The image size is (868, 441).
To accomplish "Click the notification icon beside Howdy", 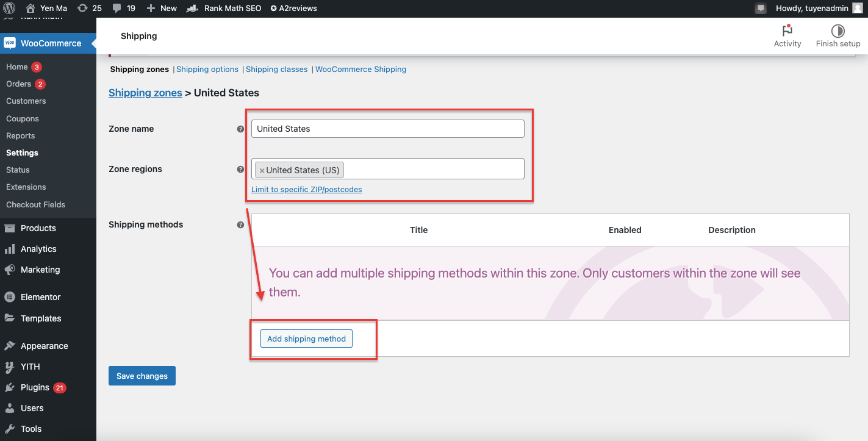I will [x=760, y=9].
